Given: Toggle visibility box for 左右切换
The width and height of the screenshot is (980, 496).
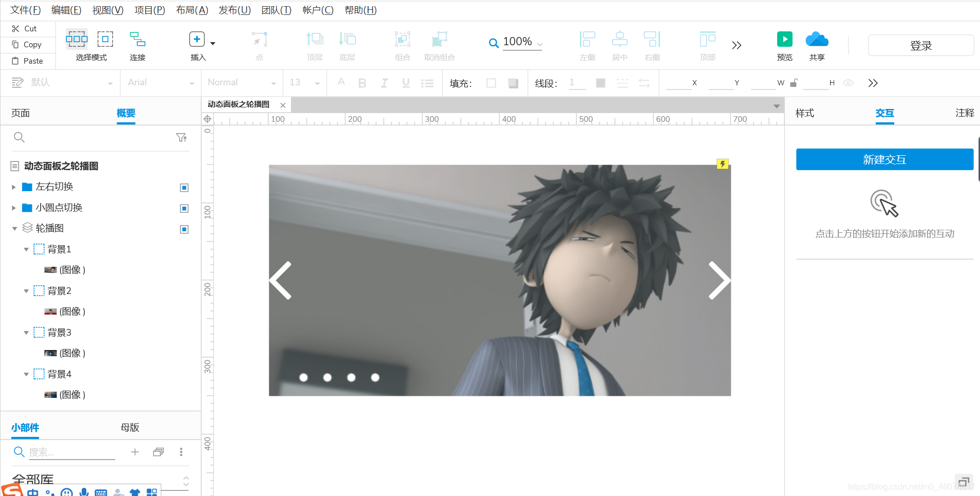Looking at the screenshot, I should pyautogui.click(x=184, y=188).
